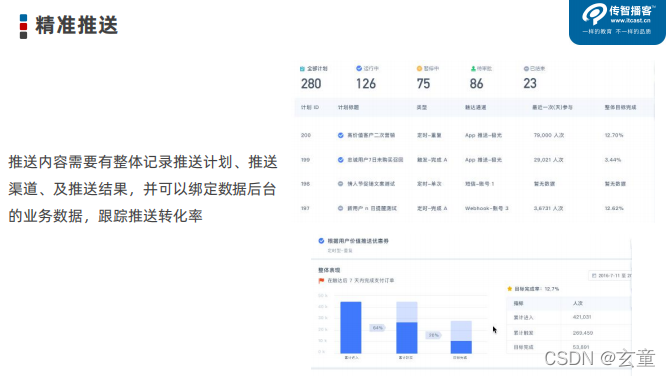Click the 计划 ID column header
The width and height of the screenshot is (671, 377).
point(310,107)
